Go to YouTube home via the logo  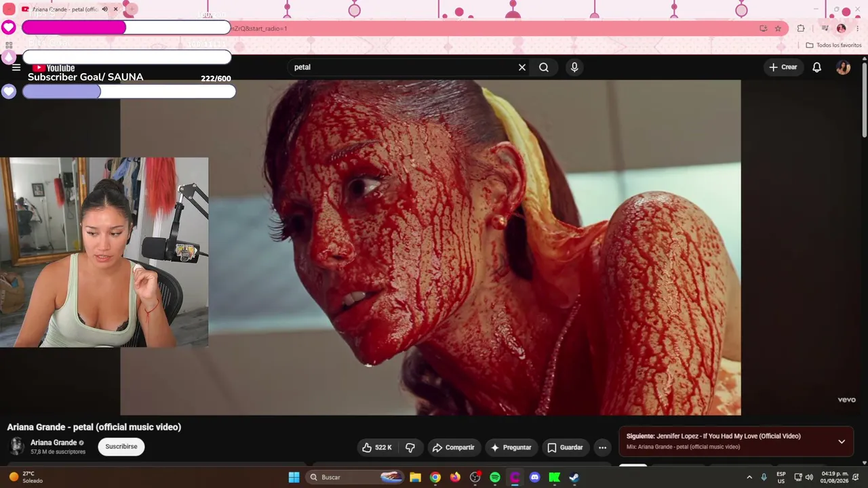pos(54,67)
